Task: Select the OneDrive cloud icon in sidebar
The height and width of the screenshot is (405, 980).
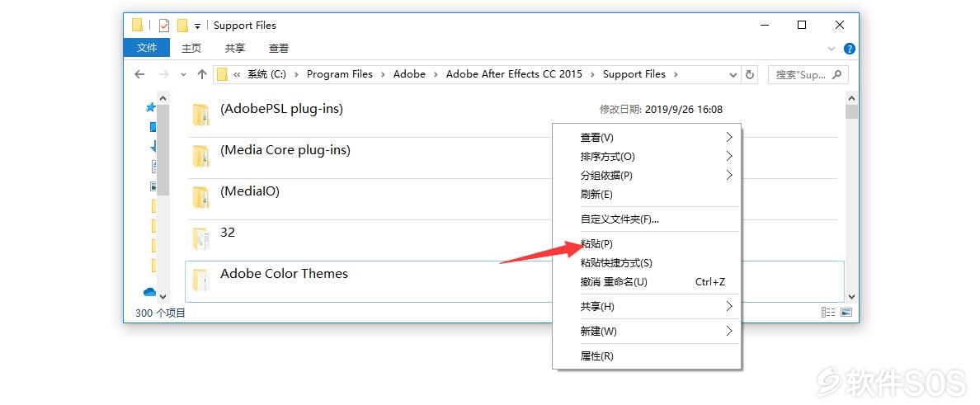Action: [x=149, y=292]
